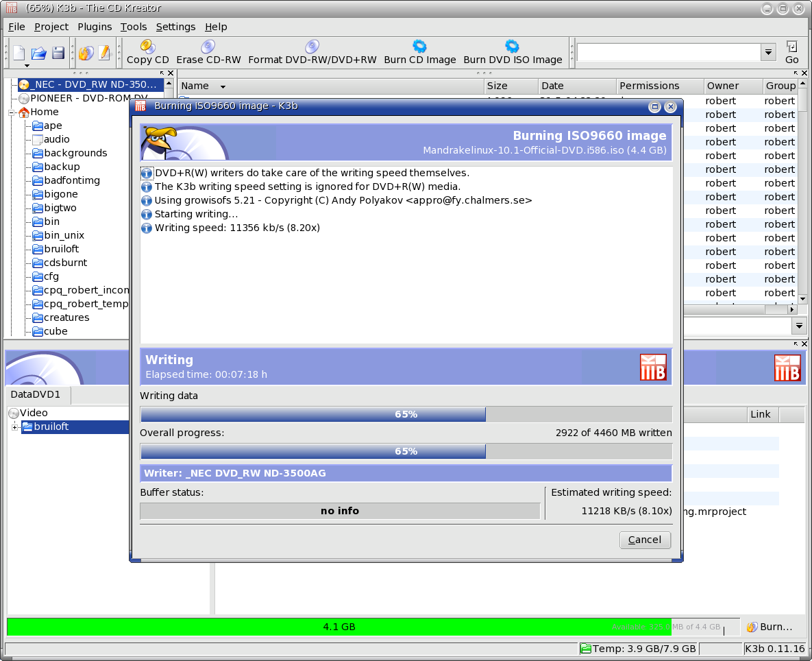812x661 pixels.
Task: Click the file list vertical scrollbar down arrow
Action: 802,299
